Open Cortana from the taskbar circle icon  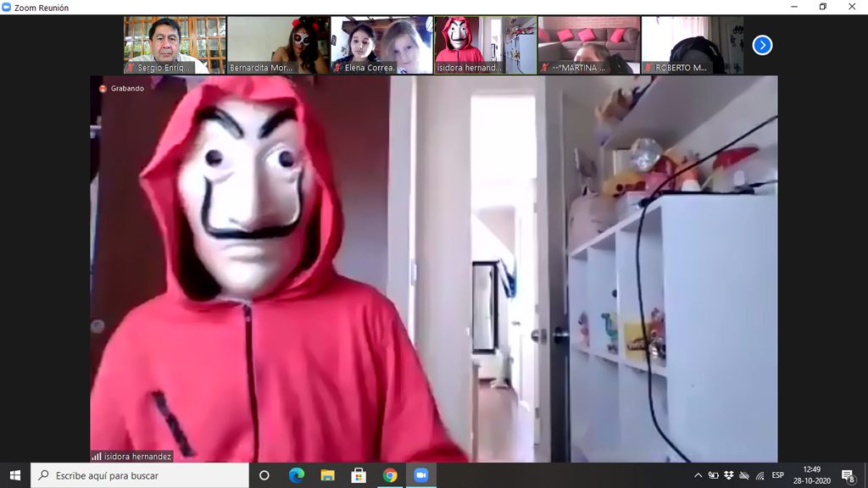[x=264, y=475]
